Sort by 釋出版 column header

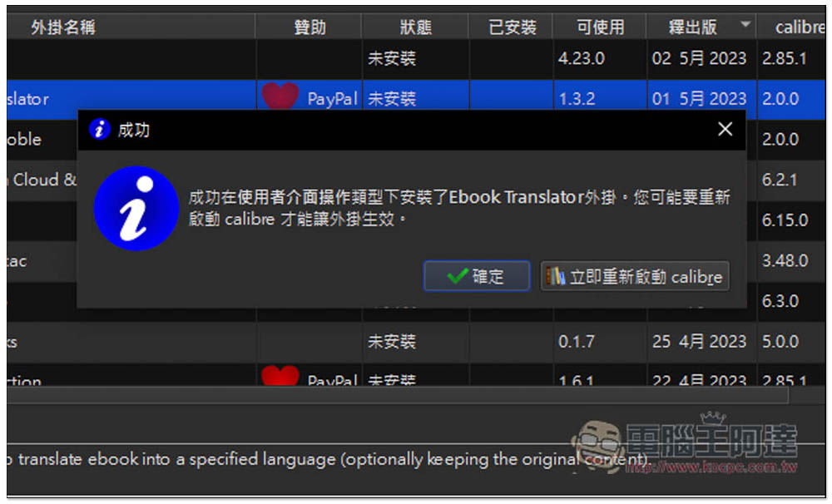(x=701, y=27)
